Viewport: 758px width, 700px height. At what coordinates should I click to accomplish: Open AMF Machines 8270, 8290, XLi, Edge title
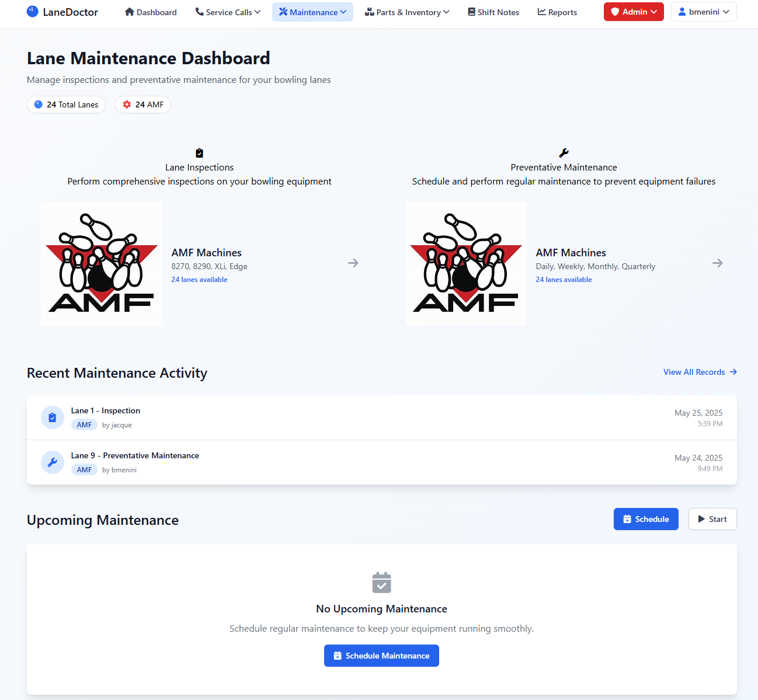pyautogui.click(x=207, y=253)
